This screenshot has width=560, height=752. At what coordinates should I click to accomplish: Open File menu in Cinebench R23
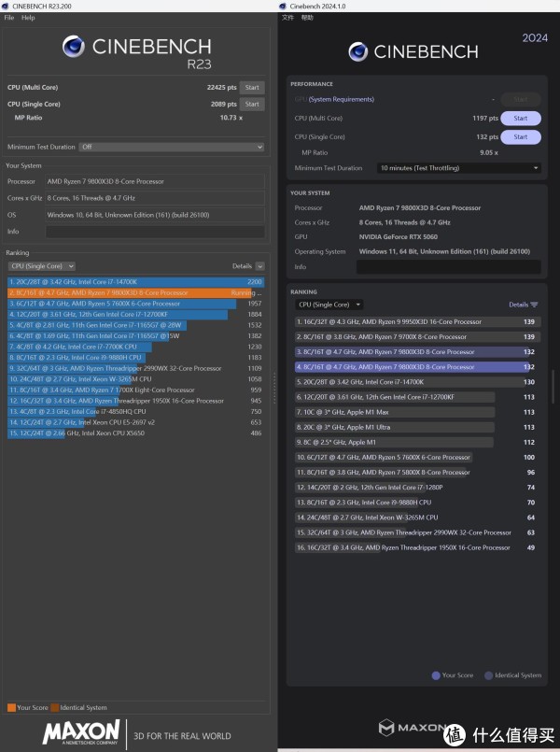(x=9, y=18)
